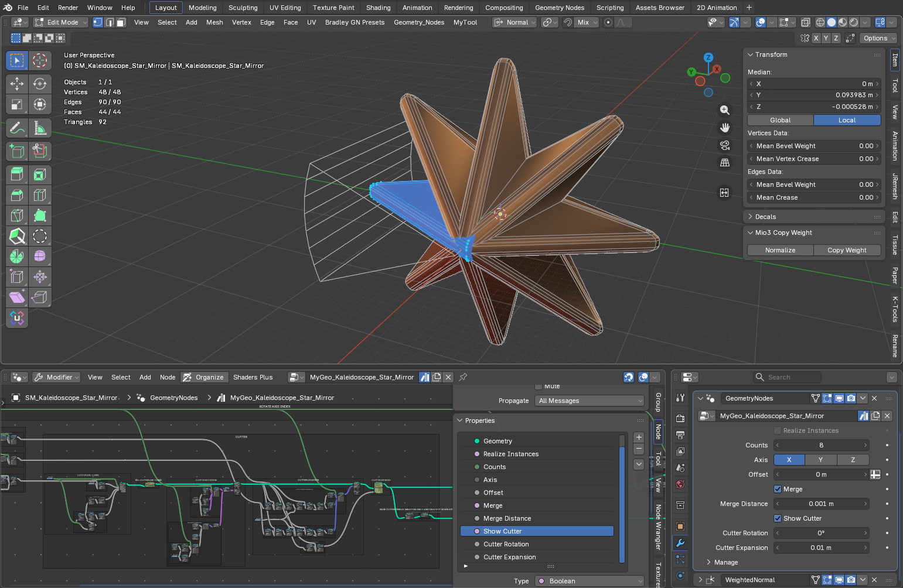
Task: Uncheck the Show Cutter checkbox
Action: pyautogui.click(x=778, y=518)
